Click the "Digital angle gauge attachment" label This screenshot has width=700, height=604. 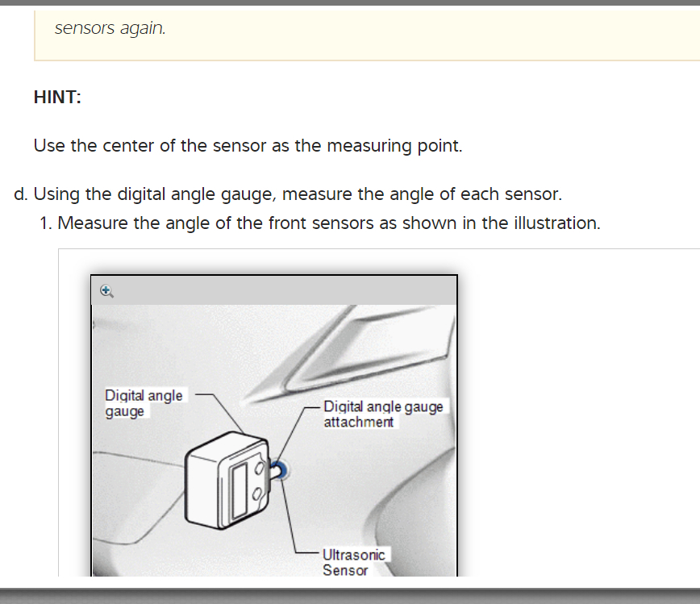(x=383, y=414)
